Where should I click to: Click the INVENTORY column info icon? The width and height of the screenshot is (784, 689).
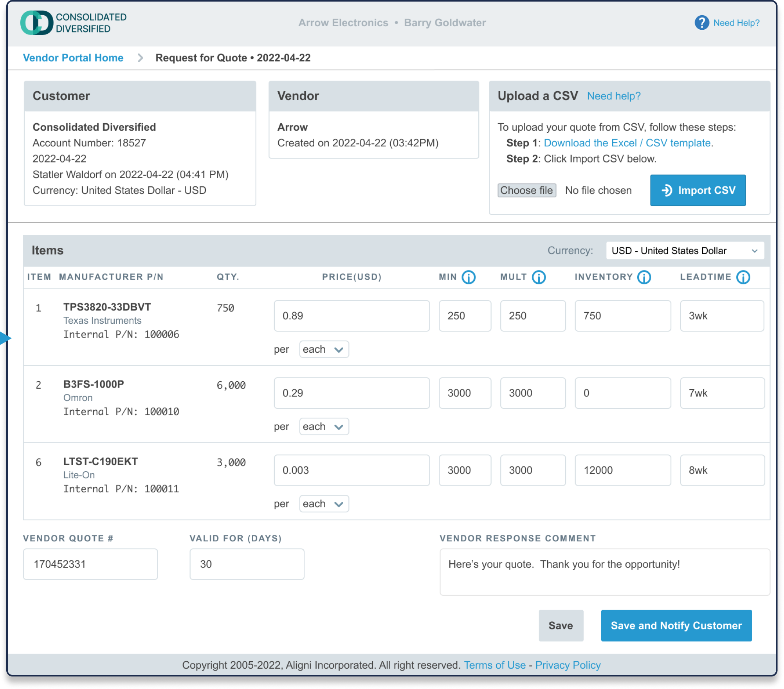(644, 277)
